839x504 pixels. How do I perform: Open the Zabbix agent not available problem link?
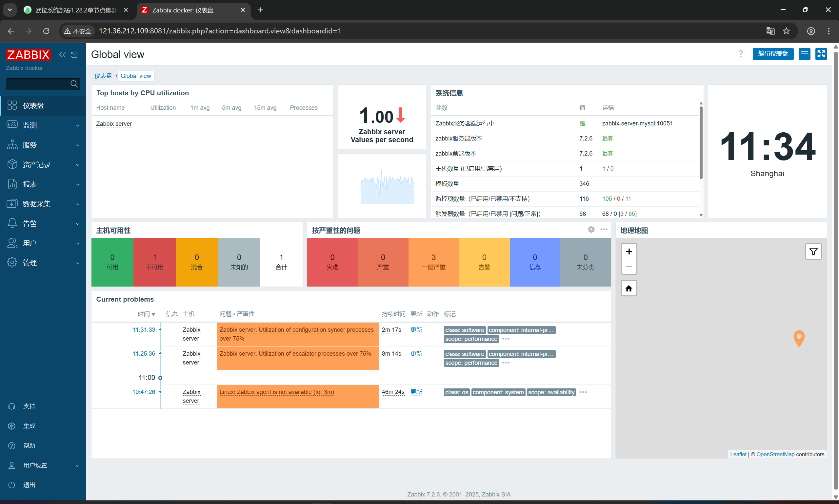pos(276,392)
